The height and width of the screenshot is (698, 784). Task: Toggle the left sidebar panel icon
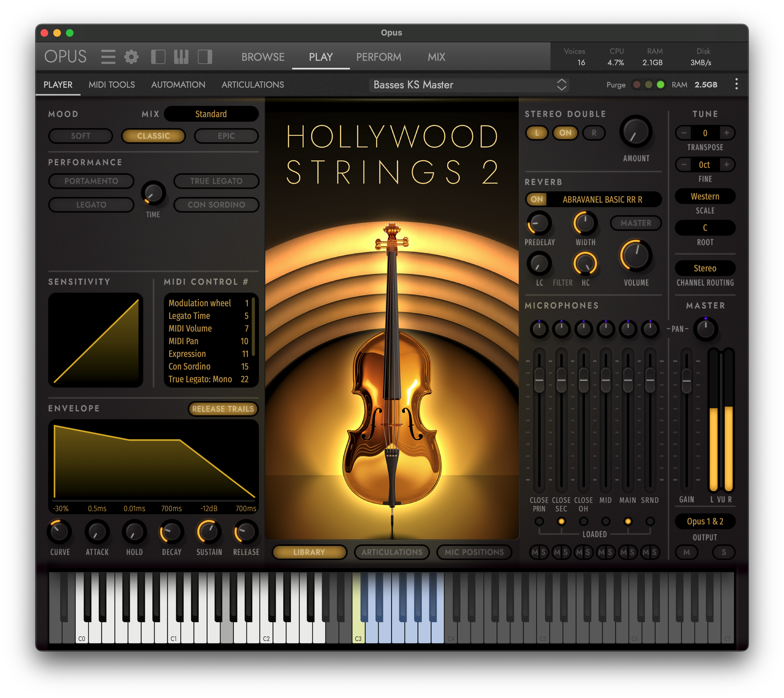tap(158, 57)
